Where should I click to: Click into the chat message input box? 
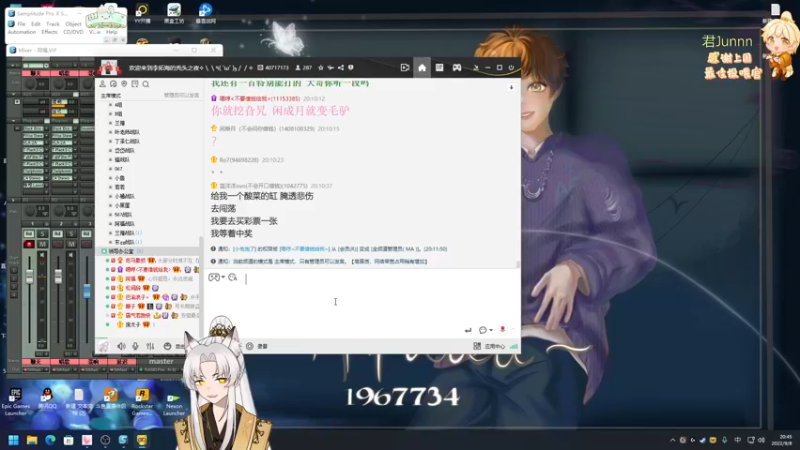click(362, 304)
